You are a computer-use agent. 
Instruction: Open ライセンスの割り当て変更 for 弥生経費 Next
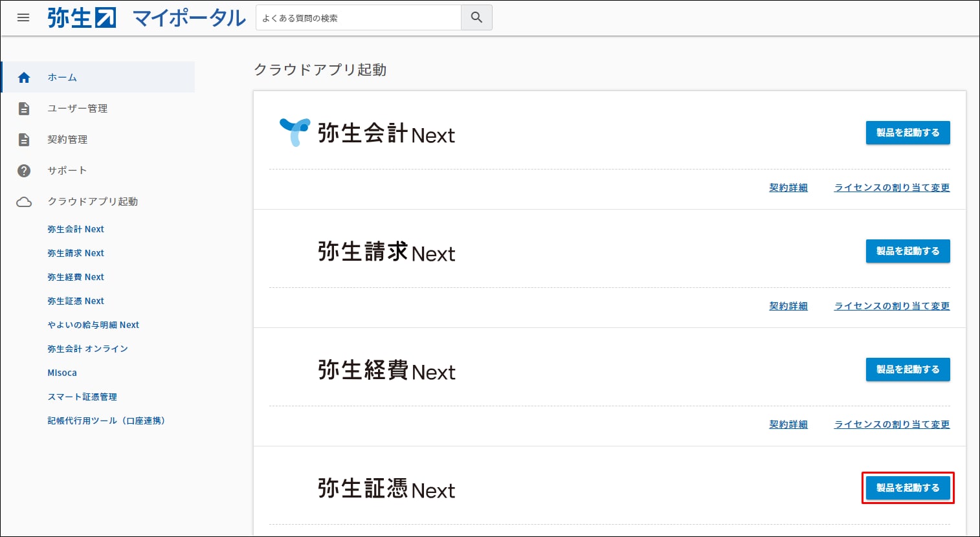[892, 424]
